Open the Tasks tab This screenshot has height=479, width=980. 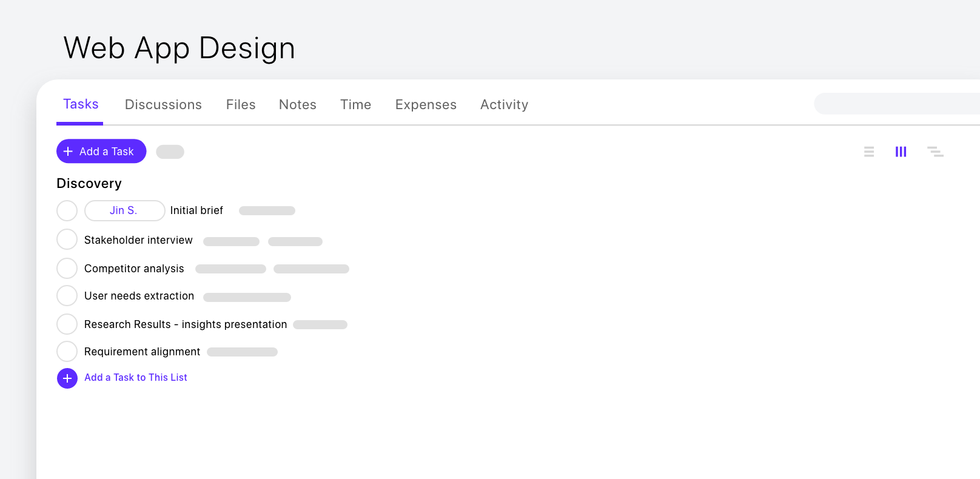tap(81, 104)
